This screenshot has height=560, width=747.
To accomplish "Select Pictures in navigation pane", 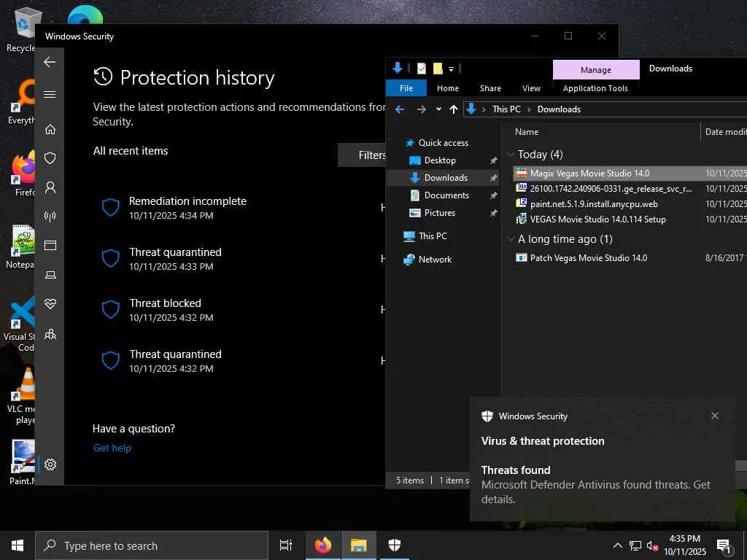I will coord(439,213).
